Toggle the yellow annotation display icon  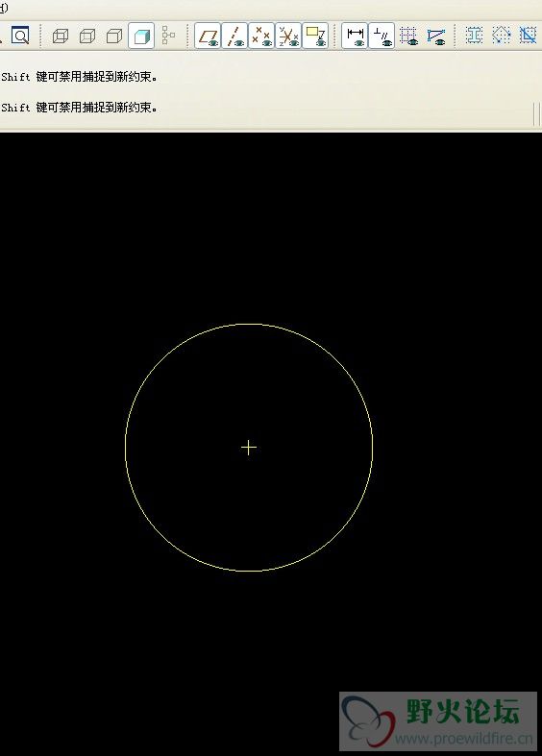click(315, 36)
